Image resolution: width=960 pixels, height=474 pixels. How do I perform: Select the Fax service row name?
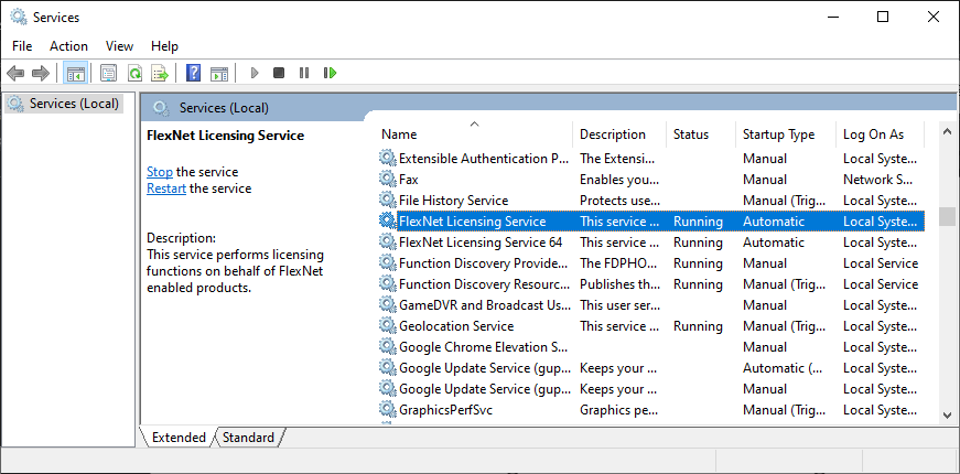tap(408, 179)
